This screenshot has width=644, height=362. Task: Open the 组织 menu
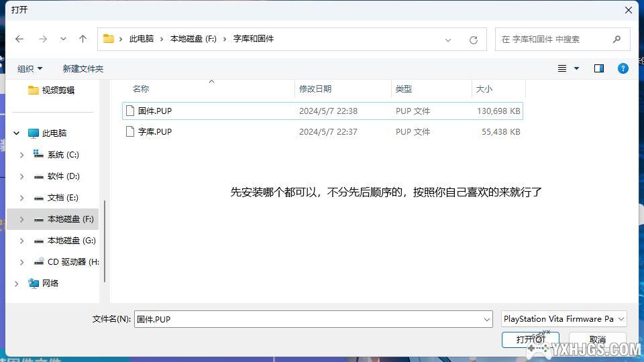tap(30, 68)
